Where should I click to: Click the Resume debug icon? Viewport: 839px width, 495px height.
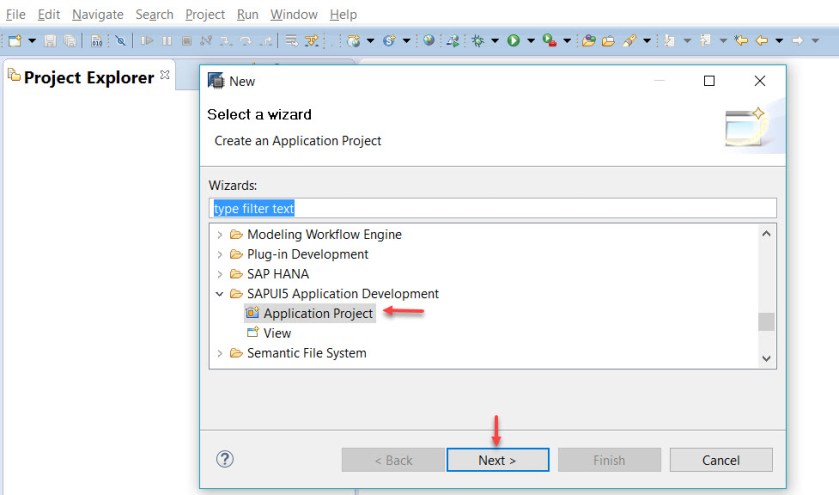(x=147, y=41)
